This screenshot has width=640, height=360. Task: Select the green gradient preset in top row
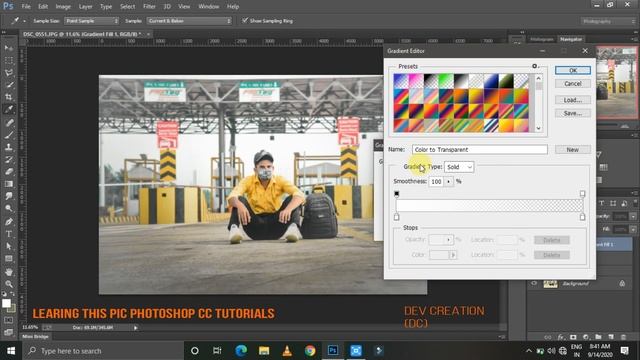446,81
